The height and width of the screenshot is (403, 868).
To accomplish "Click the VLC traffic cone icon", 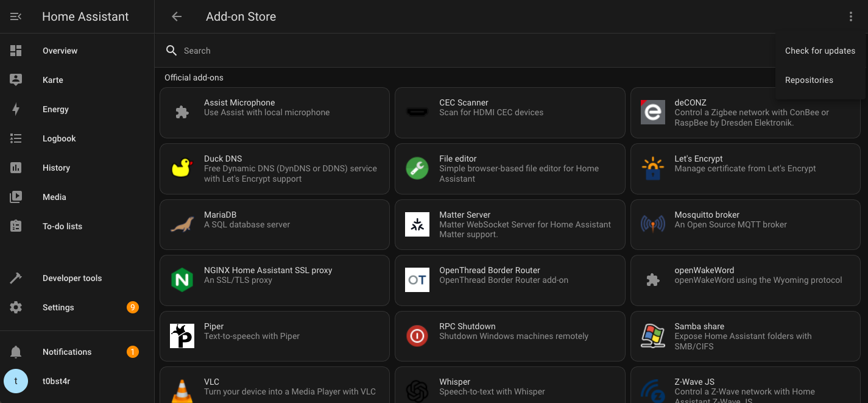I will click(182, 391).
